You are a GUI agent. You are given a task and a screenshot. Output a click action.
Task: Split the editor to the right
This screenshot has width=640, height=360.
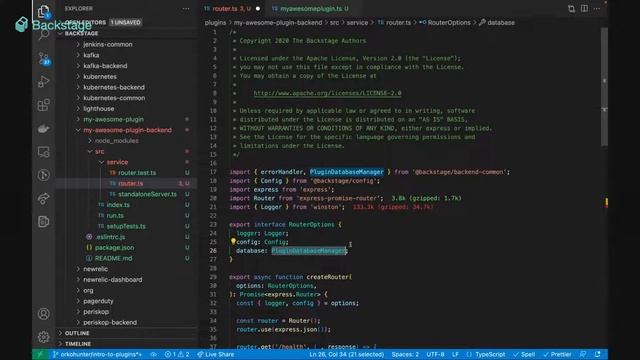pos(584,9)
